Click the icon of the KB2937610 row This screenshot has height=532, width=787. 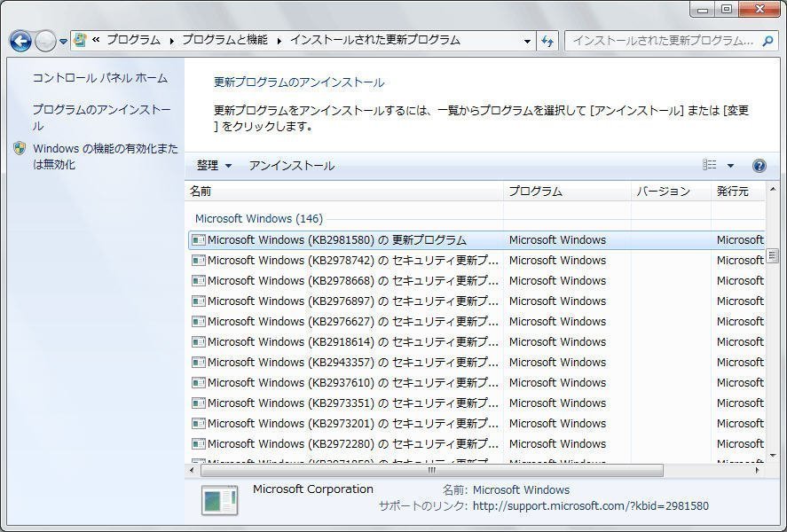[199, 382]
